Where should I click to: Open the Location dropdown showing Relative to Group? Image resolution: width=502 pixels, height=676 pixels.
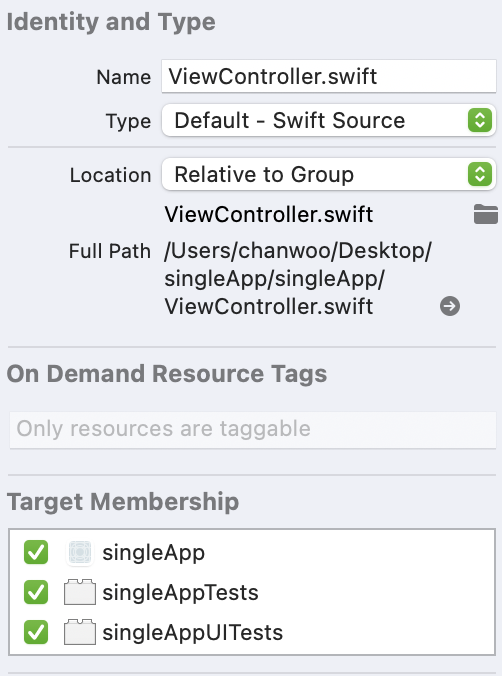(x=329, y=175)
